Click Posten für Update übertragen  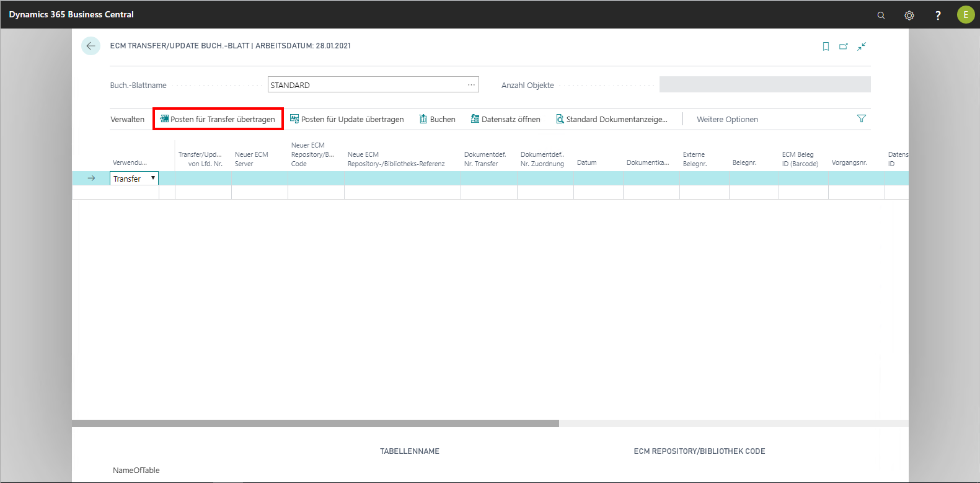coord(347,120)
